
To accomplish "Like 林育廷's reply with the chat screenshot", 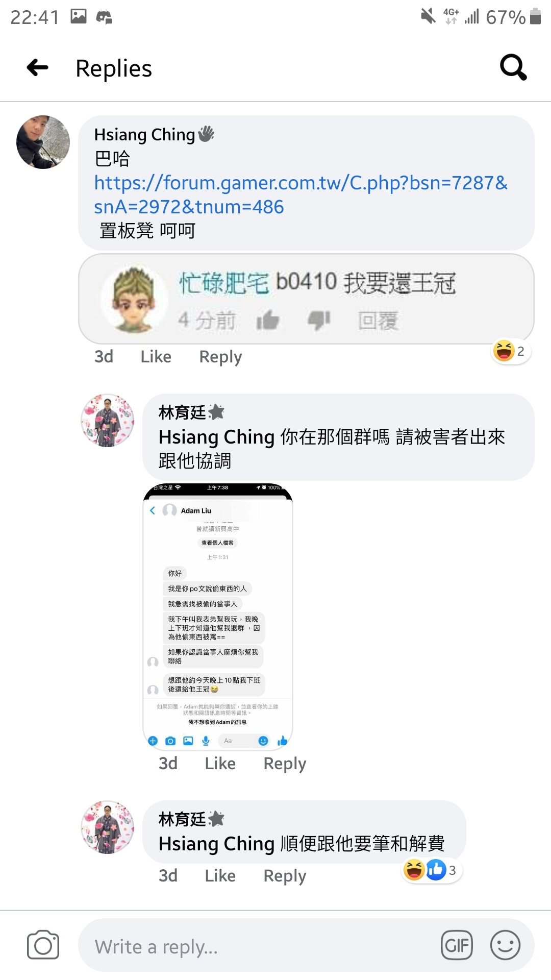I will pos(220,763).
